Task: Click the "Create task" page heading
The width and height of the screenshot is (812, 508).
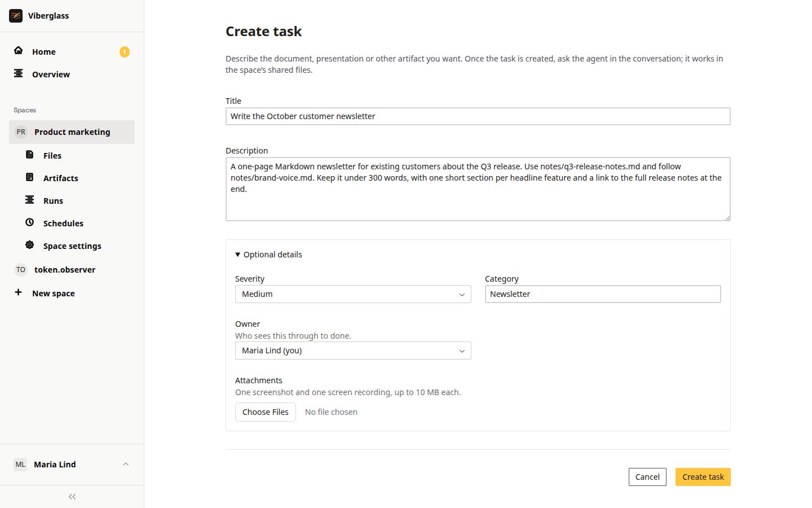Action: (264, 32)
